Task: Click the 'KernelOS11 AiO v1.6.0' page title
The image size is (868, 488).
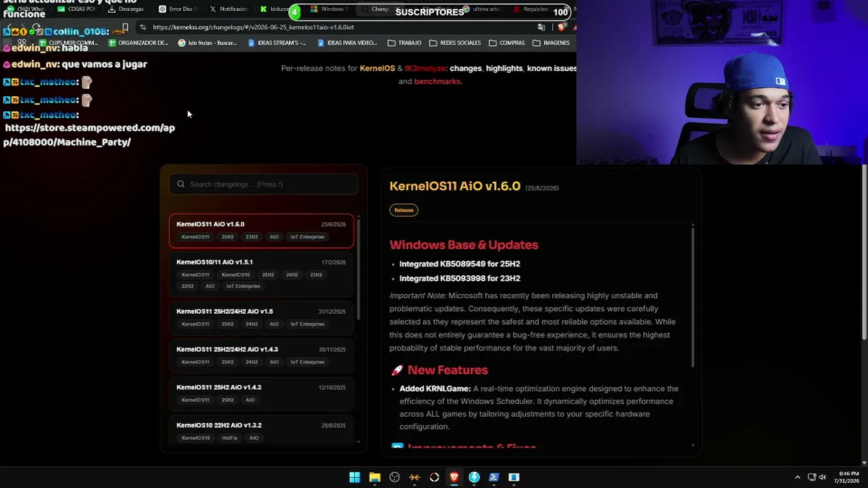Action: click(455, 186)
